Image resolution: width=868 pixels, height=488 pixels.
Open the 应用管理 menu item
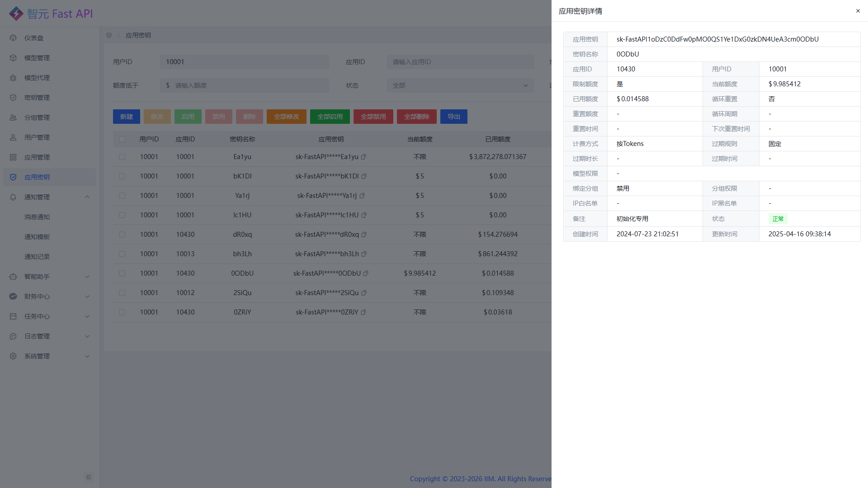pyautogui.click(x=37, y=157)
